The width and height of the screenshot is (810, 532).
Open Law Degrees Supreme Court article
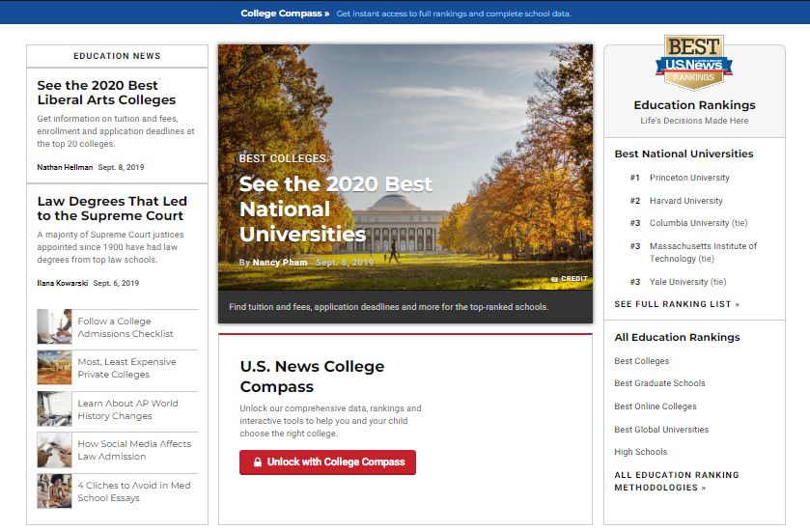(x=112, y=209)
